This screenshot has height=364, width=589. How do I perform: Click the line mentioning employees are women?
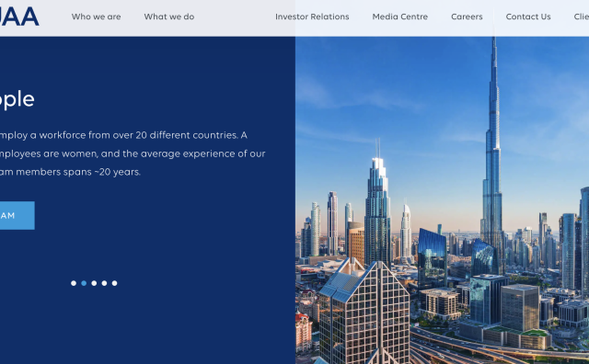pyautogui.click(x=133, y=154)
